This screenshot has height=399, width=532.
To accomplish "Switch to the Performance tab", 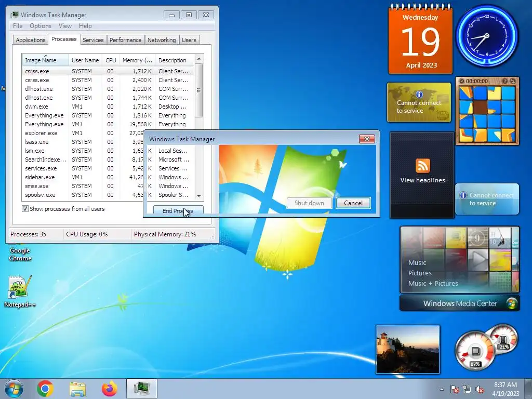I will (x=125, y=39).
